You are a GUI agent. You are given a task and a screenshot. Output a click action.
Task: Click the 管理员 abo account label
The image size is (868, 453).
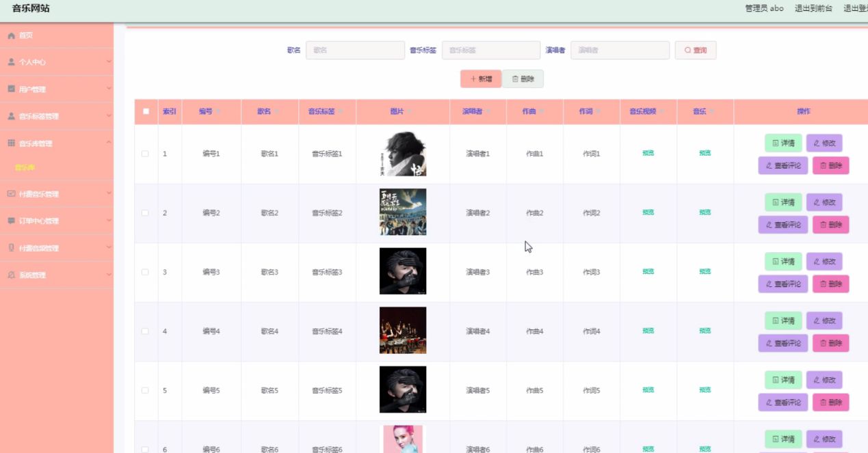tap(764, 8)
